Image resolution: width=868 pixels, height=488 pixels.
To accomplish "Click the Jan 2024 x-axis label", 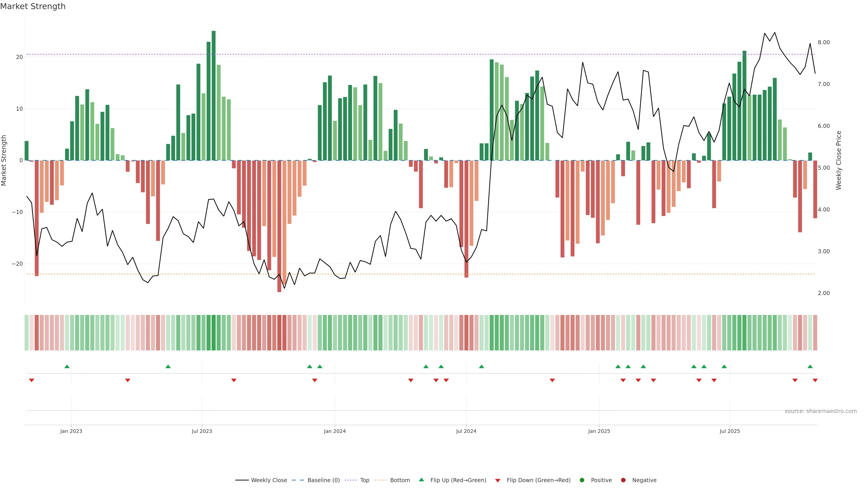I will (x=335, y=431).
